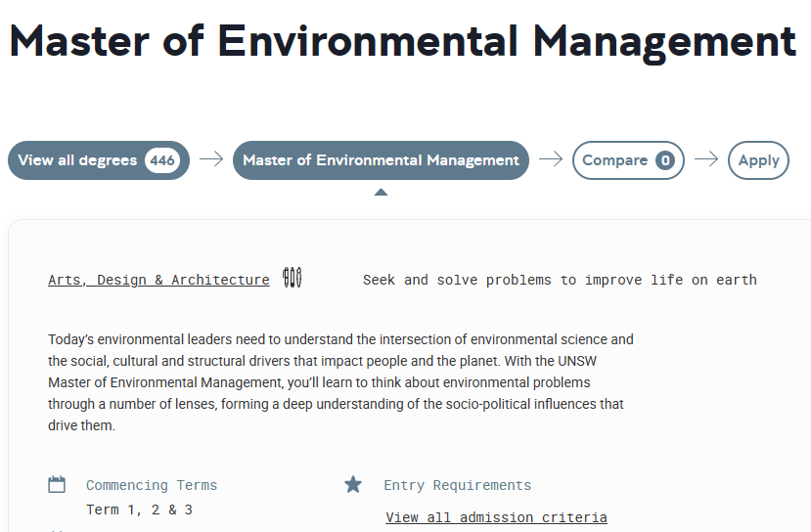Click the Apply button
Image resolution: width=811 pixels, height=532 pixels.
coord(758,160)
